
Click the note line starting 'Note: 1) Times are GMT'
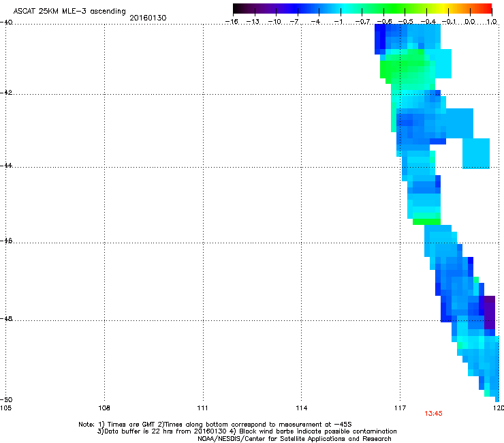pos(215,425)
